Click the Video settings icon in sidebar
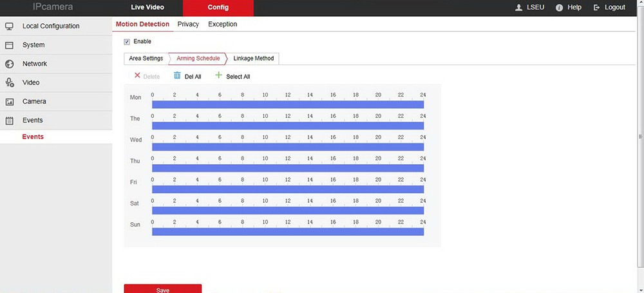This screenshot has height=293, width=644. (x=10, y=82)
